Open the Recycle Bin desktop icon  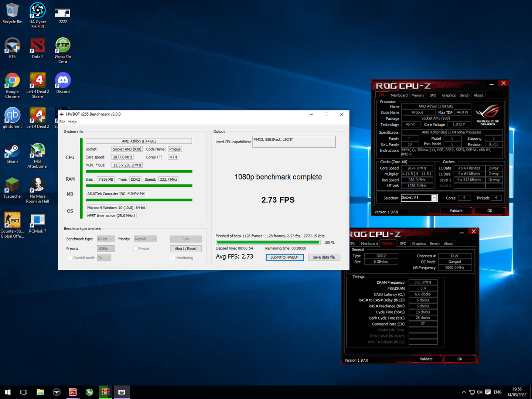(x=12, y=14)
